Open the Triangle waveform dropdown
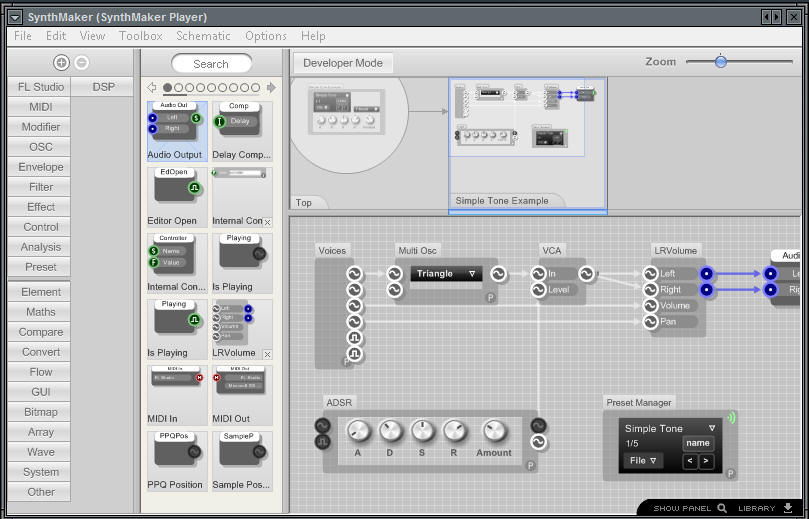The width and height of the screenshot is (809, 519). [x=446, y=273]
